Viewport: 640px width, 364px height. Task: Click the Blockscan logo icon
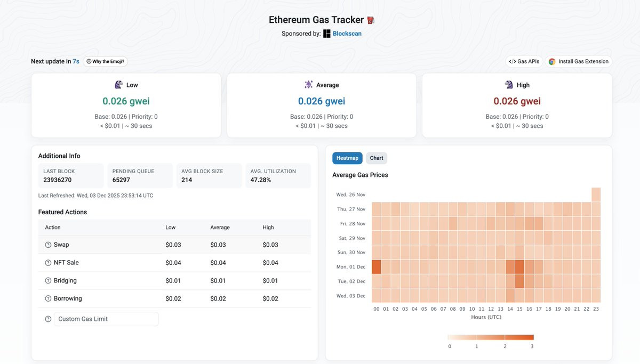327,34
